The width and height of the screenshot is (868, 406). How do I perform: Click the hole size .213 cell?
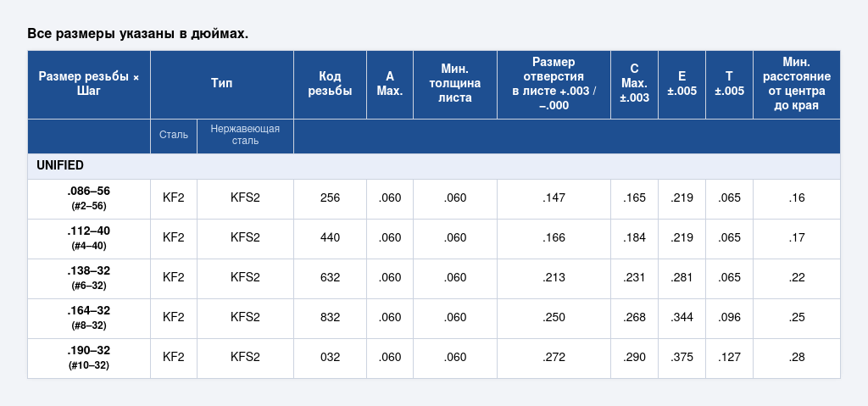pyautogui.click(x=554, y=278)
